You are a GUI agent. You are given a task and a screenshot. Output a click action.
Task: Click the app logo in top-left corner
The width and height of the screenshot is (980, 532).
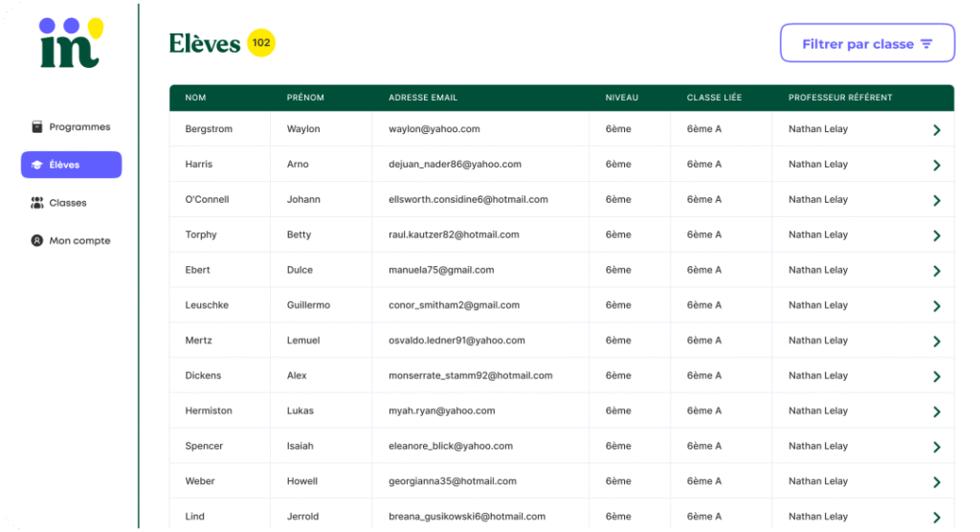click(x=70, y=43)
